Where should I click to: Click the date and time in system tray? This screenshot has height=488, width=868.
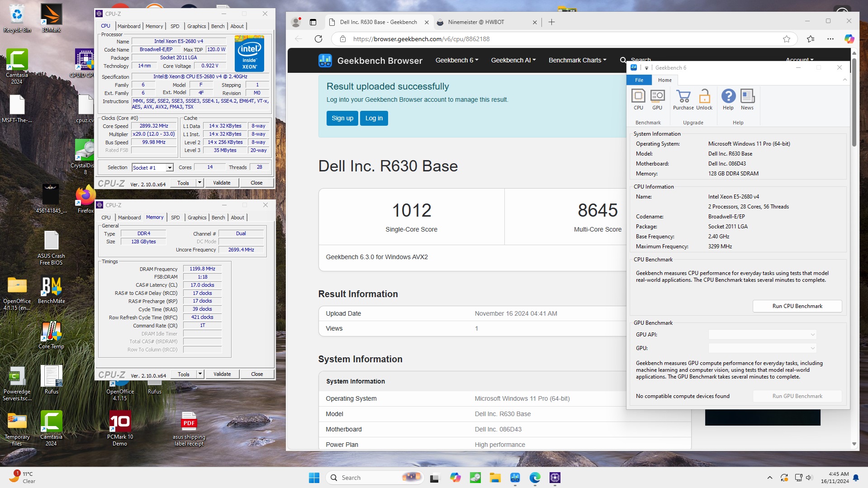835,478
